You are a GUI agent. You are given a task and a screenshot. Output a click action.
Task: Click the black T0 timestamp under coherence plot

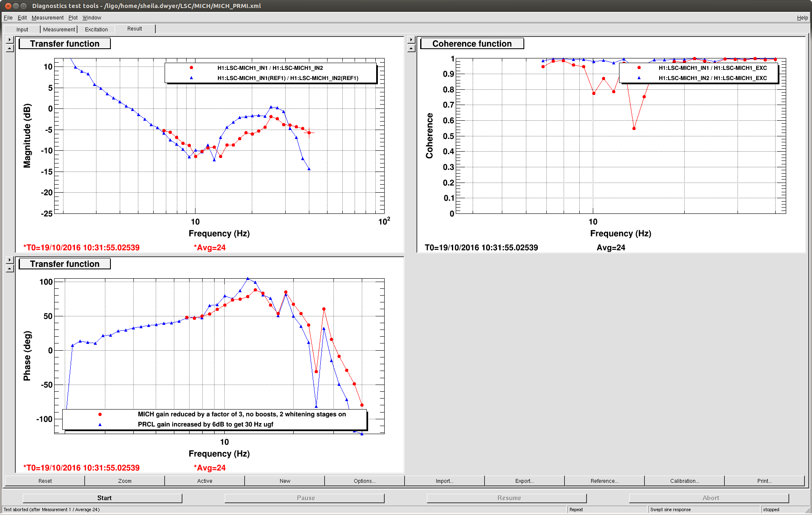pyautogui.click(x=481, y=247)
